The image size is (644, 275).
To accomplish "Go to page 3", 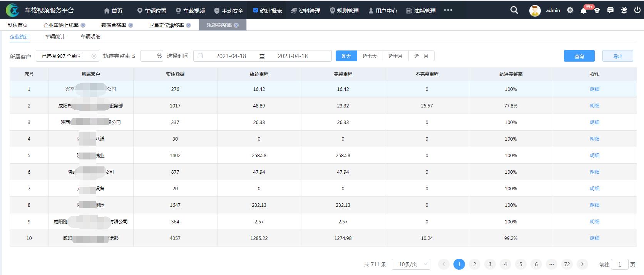I will [x=490, y=264].
